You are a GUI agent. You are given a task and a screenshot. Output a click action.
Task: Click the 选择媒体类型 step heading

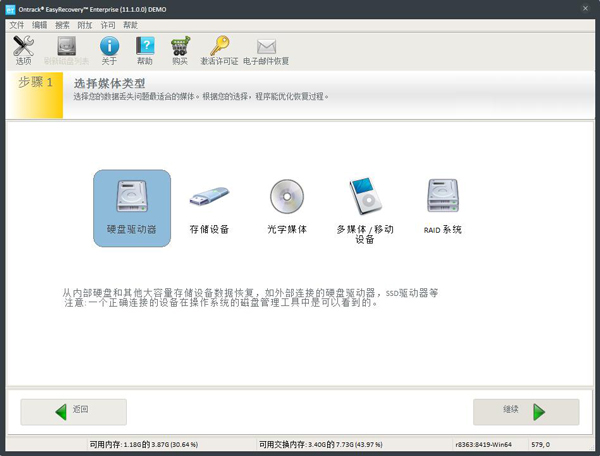pyautogui.click(x=109, y=83)
